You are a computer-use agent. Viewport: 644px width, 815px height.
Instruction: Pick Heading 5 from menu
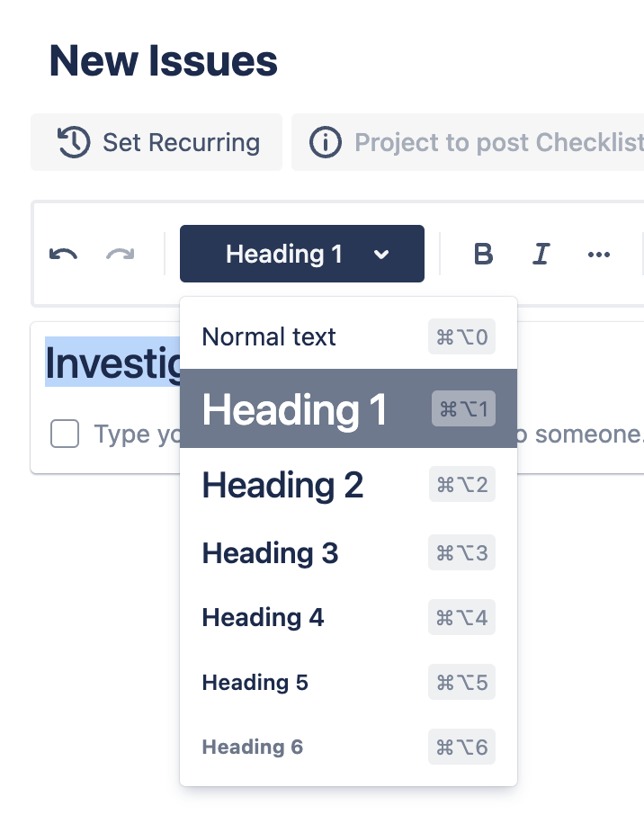(255, 683)
